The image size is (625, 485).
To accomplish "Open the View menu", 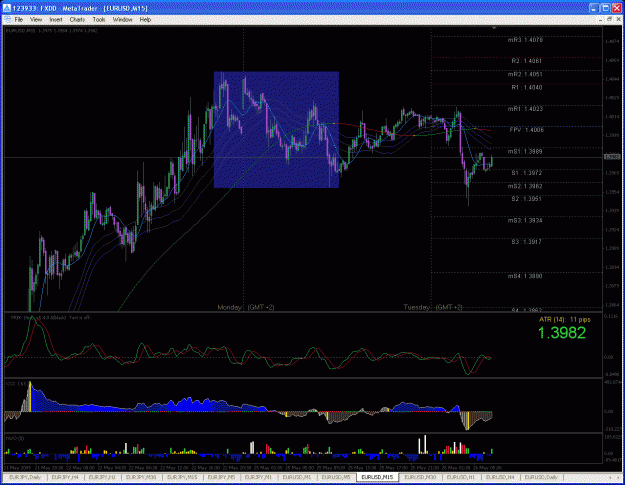I will click(x=36, y=20).
